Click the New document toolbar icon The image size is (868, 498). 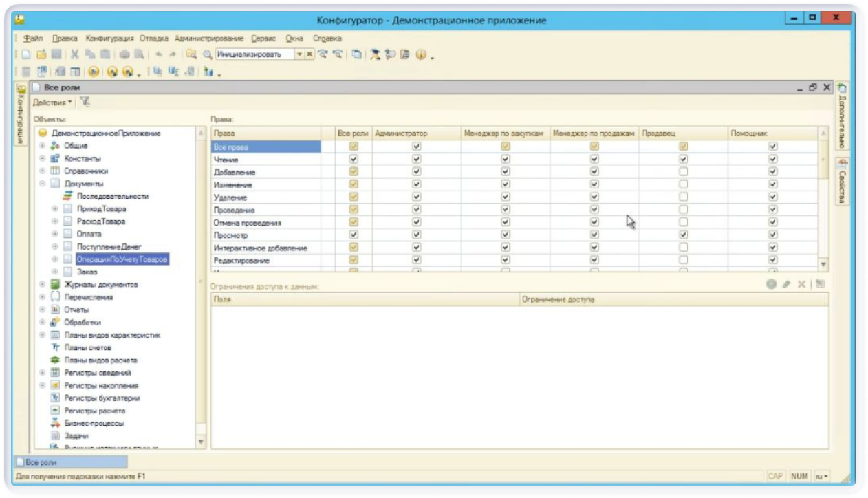tap(25, 54)
